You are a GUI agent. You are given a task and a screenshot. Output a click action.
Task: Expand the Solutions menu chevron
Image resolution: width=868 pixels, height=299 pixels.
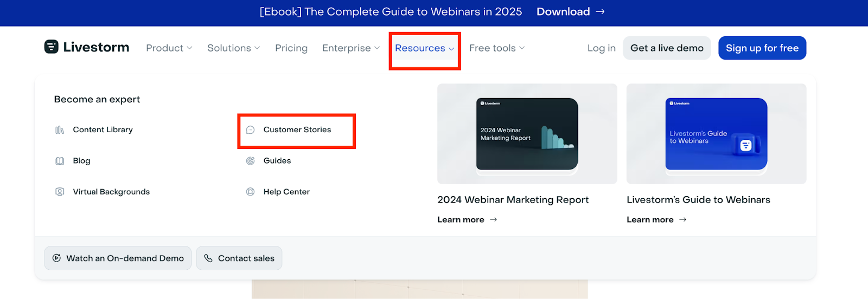(257, 48)
